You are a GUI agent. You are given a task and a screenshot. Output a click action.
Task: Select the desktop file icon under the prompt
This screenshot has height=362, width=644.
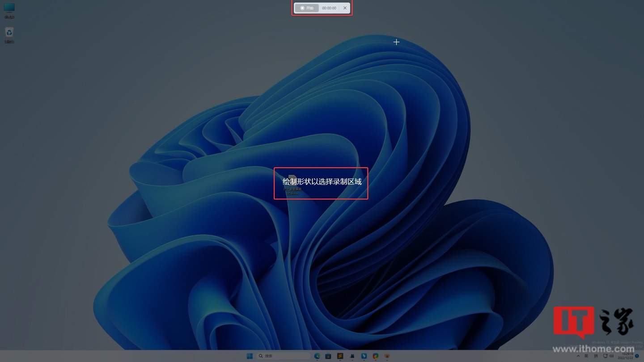pos(292,185)
